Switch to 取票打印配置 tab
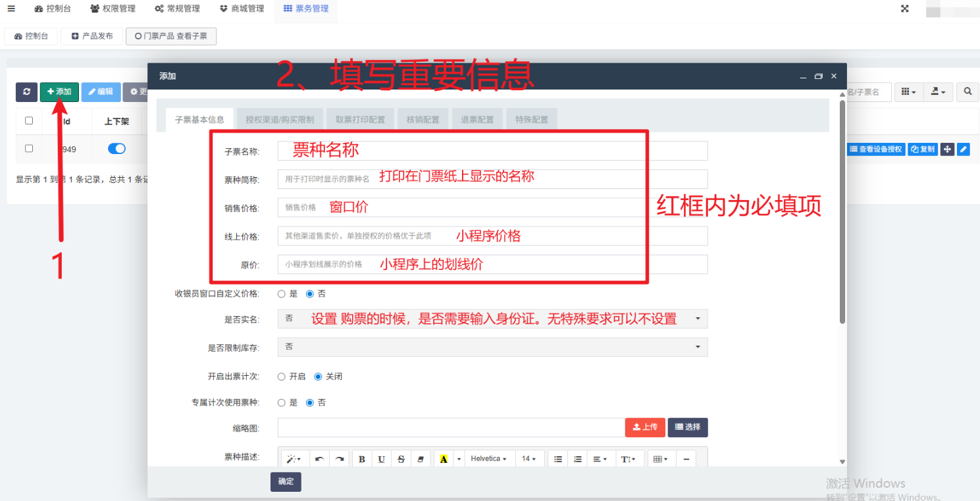Image resolution: width=980 pixels, height=501 pixels. [x=360, y=120]
